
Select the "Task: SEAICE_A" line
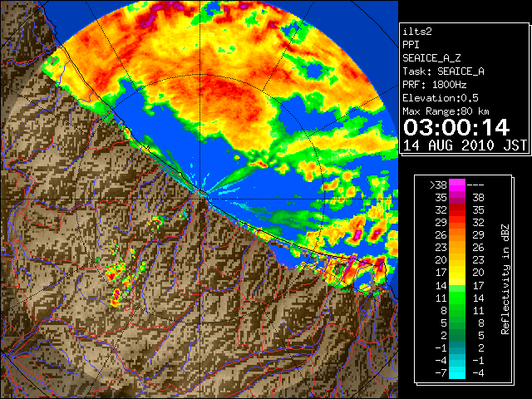click(443, 71)
